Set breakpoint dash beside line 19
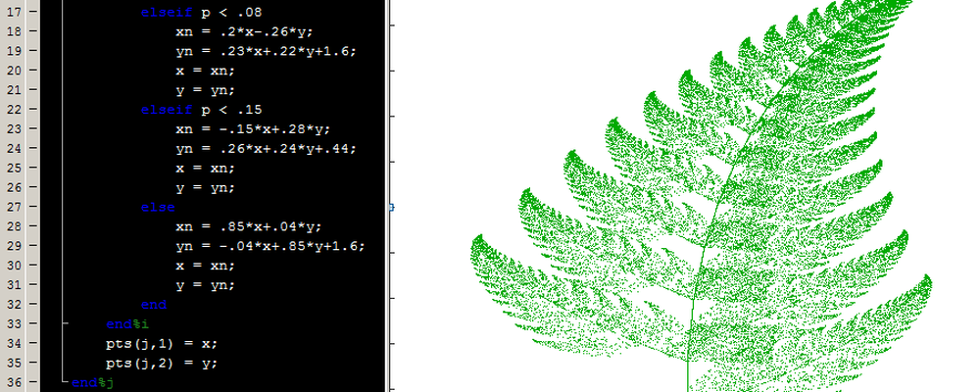The height and width of the screenshot is (392, 980). click(x=32, y=51)
